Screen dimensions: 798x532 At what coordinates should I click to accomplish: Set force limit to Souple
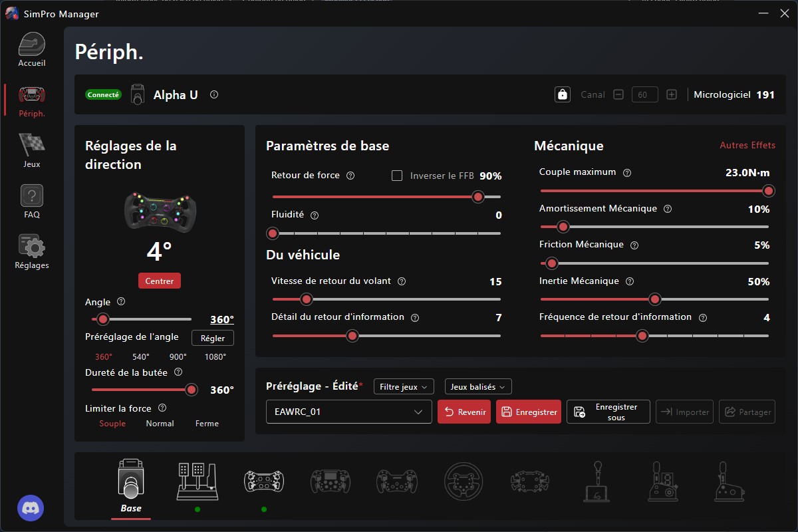[112, 424]
